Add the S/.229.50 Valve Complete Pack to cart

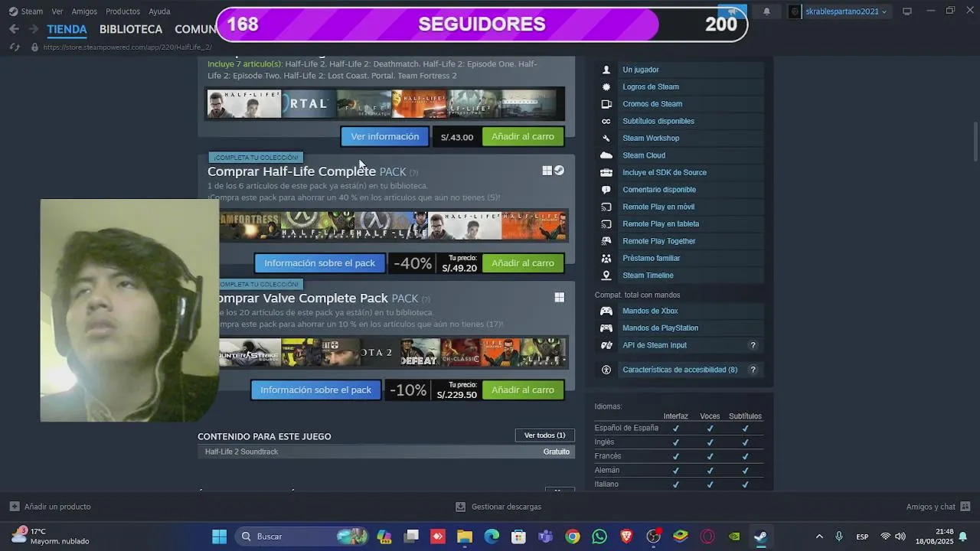point(523,390)
